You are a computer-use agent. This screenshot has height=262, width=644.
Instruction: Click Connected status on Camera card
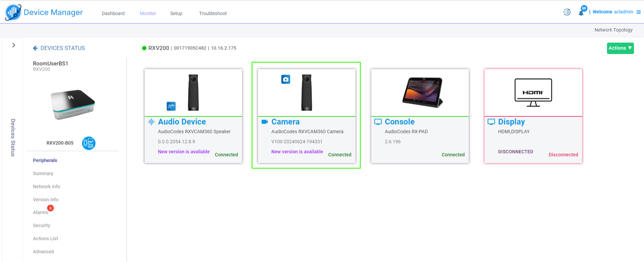click(340, 155)
